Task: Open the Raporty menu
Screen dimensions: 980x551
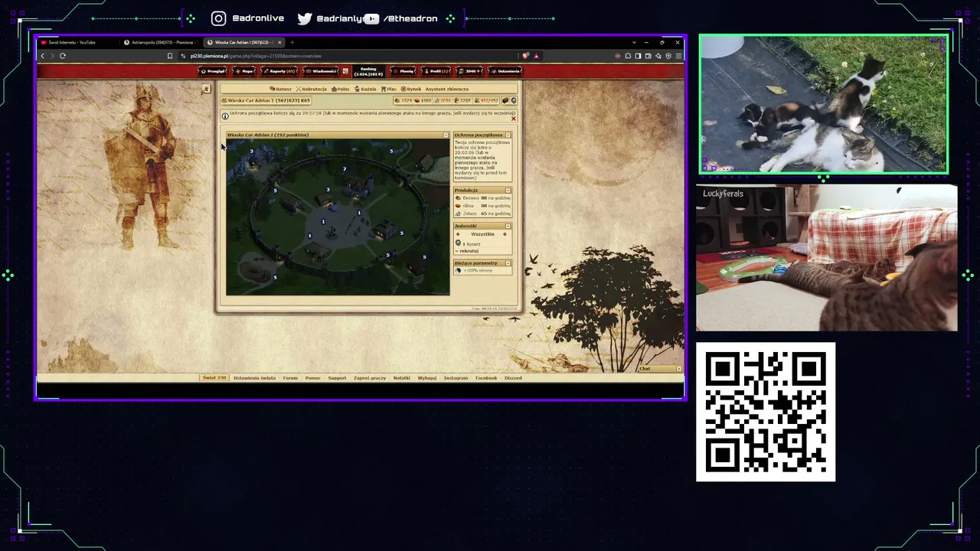Action: (279, 71)
